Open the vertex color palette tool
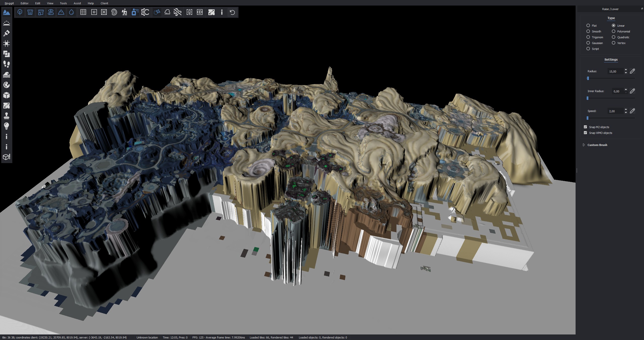 tap(7, 85)
